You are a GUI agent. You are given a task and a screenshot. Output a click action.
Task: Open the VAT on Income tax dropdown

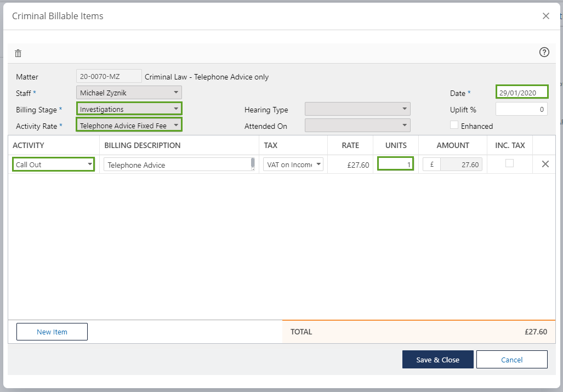(x=293, y=164)
